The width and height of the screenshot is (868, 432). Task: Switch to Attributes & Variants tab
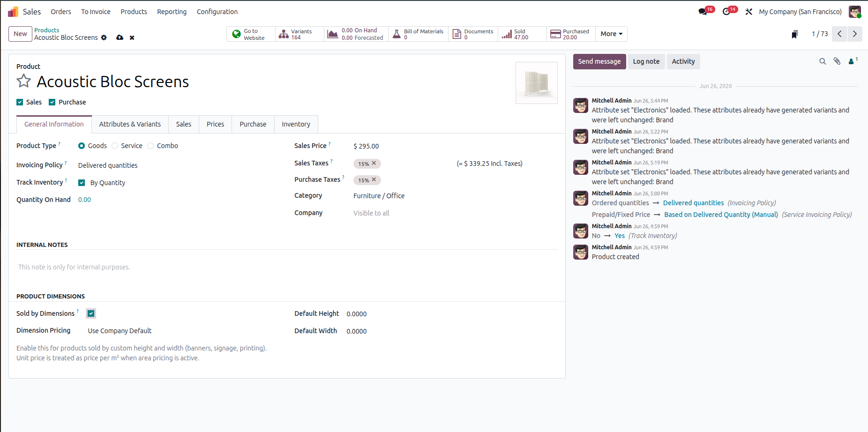coord(130,124)
